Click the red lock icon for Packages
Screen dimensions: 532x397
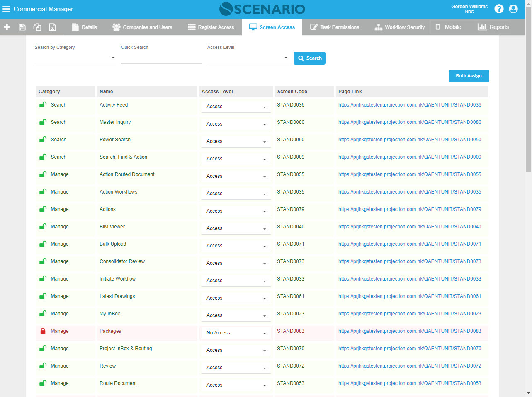click(x=43, y=331)
